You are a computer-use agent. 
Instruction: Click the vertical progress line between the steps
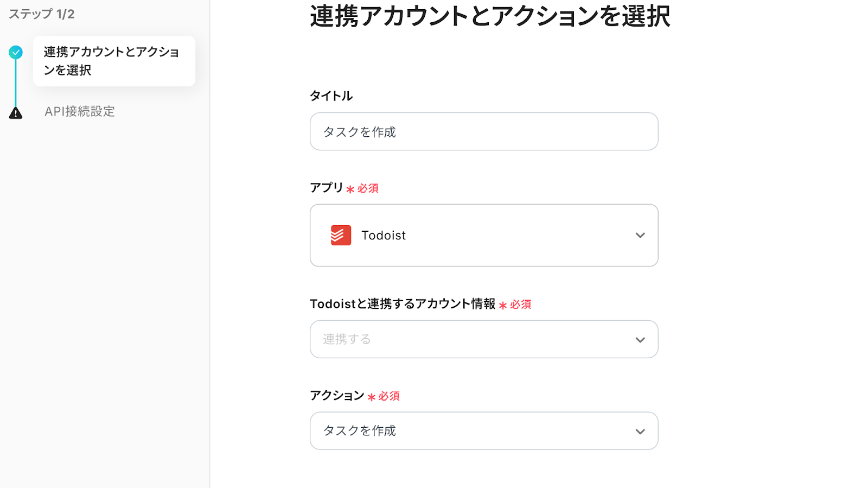16,83
